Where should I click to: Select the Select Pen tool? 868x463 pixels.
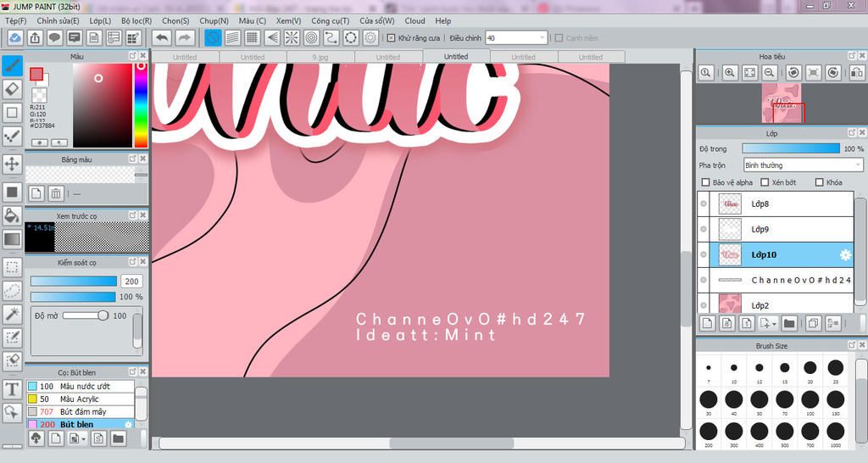[12, 337]
